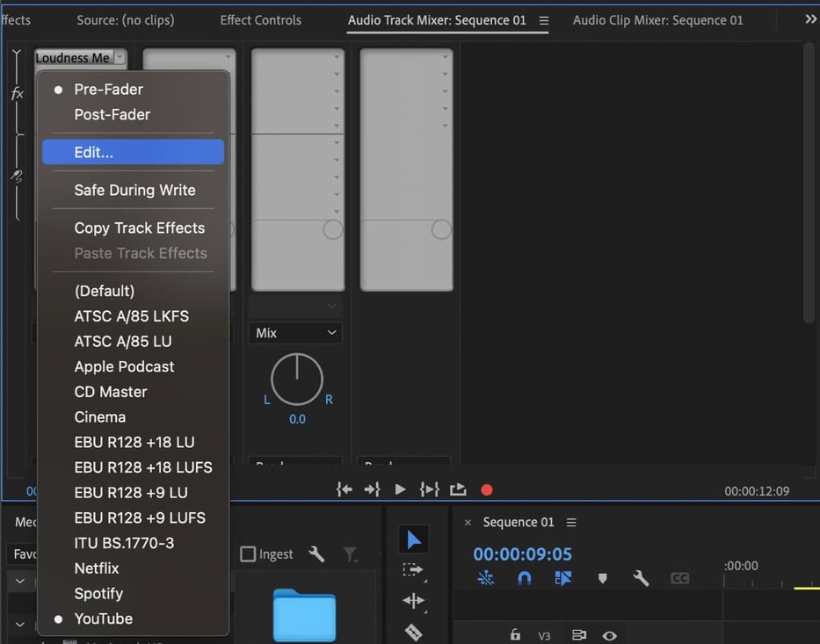This screenshot has width=820, height=644.
Task: Click the Linked Selection icon
Action: [x=485, y=578]
